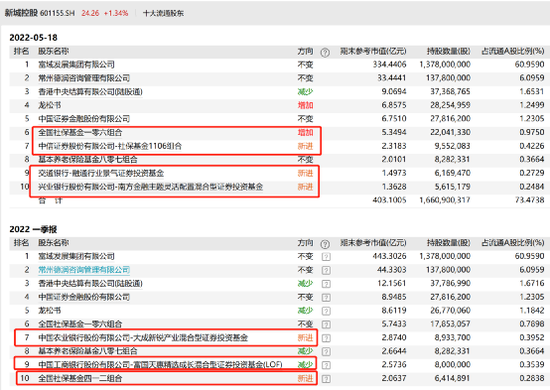Click 富域发展集团有限公司 in the 2022-05-18 table
Viewport: 550px width, 390px height.
(76, 65)
